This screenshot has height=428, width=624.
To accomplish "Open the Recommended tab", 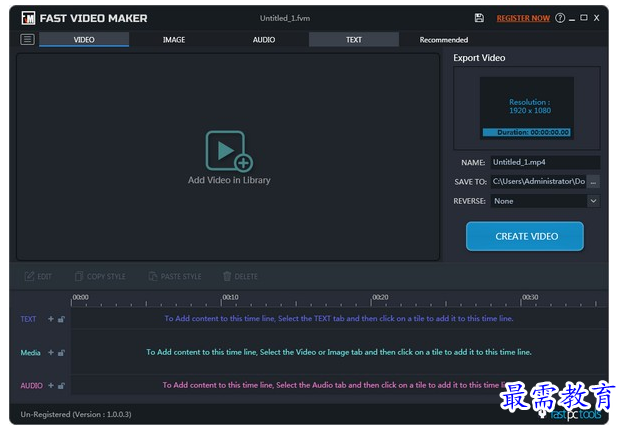I will pos(444,40).
